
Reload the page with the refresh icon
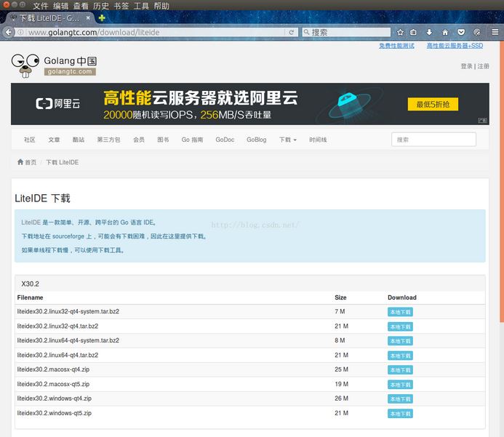(x=291, y=32)
